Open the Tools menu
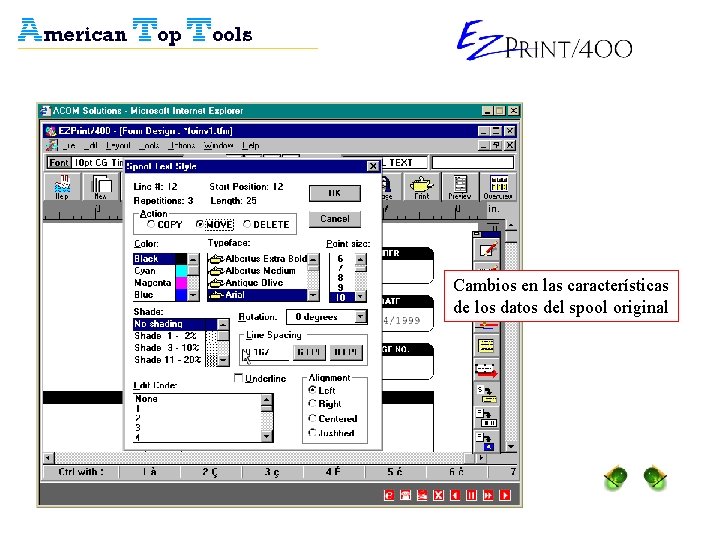This screenshot has width=720, height=540. pos(150,146)
